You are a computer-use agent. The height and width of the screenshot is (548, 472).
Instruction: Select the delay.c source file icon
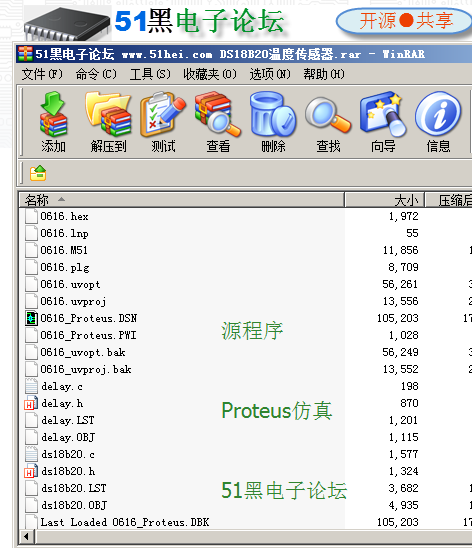[x=31, y=387]
